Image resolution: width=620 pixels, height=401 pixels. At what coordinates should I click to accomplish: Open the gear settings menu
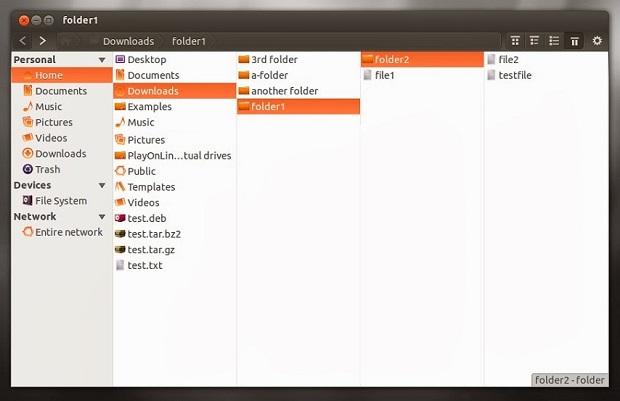click(x=597, y=41)
